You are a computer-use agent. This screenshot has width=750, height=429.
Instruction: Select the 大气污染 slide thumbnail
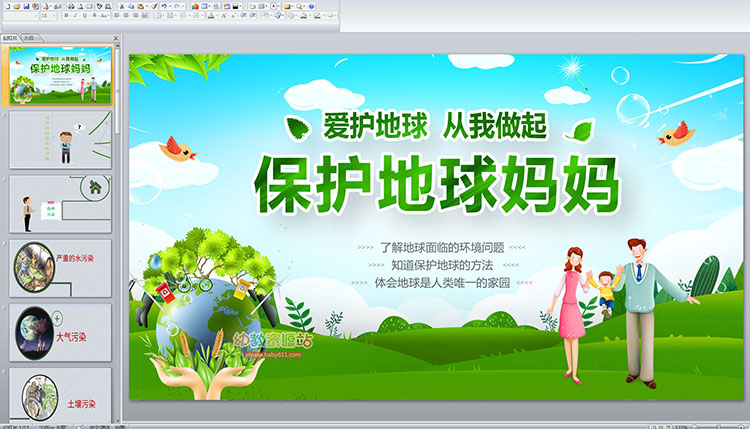point(60,332)
